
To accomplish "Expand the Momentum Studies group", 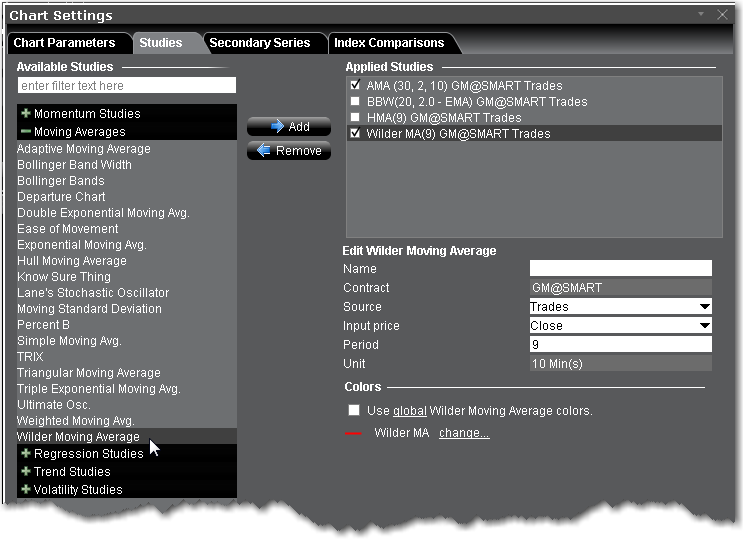I will (26, 114).
